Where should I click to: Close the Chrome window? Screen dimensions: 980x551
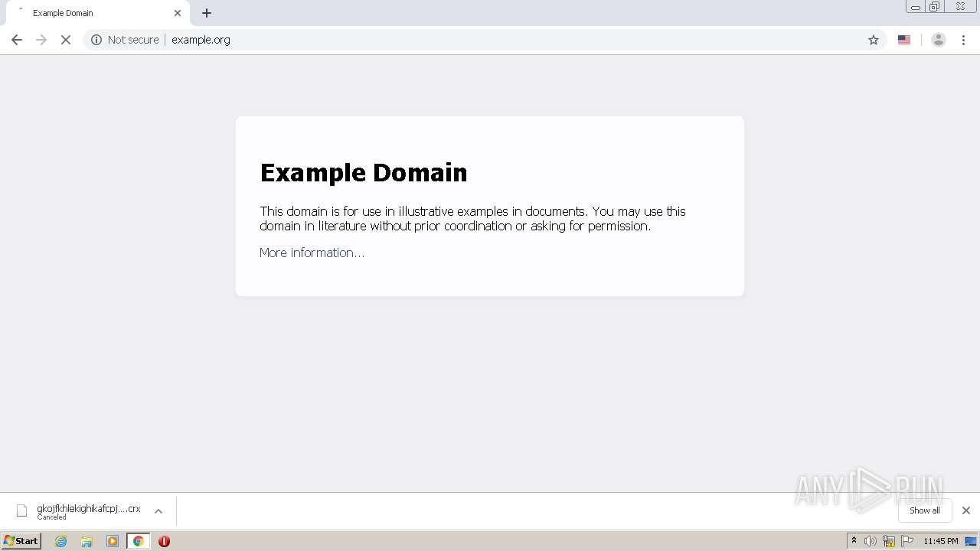960,7
